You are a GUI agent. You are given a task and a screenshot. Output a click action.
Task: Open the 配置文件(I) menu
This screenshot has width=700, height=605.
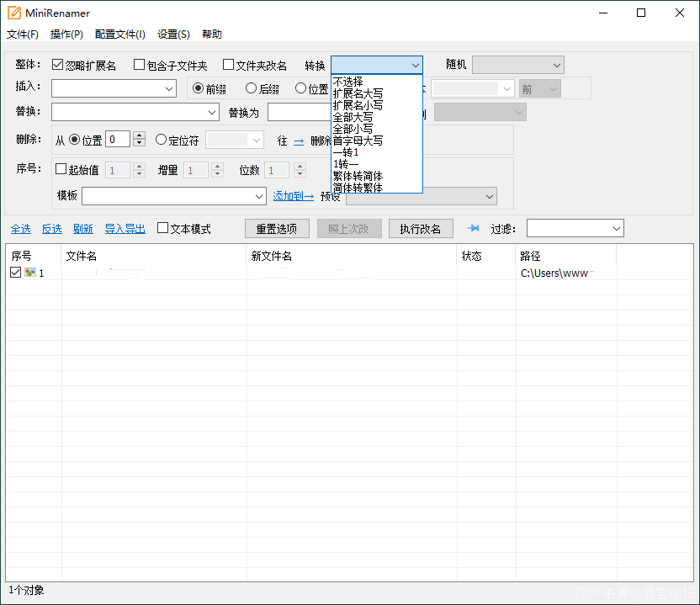[x=119, y=34]
